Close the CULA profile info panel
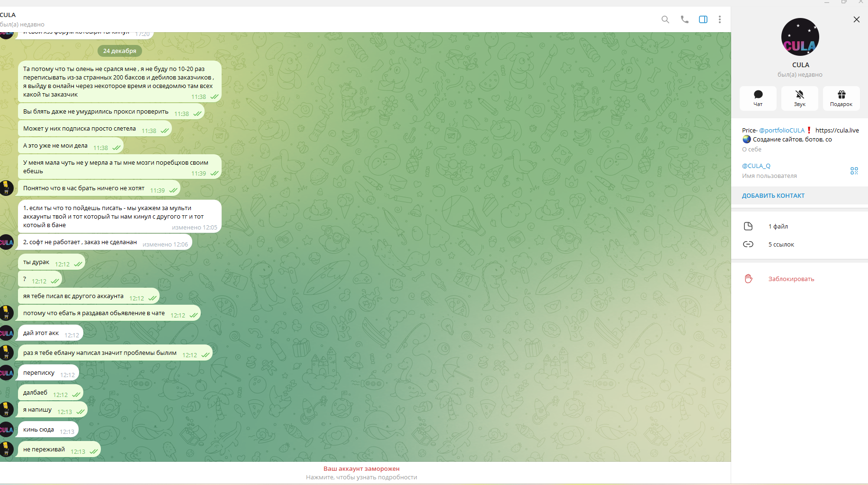Screen dimensions: 868x485 [857, 19]
